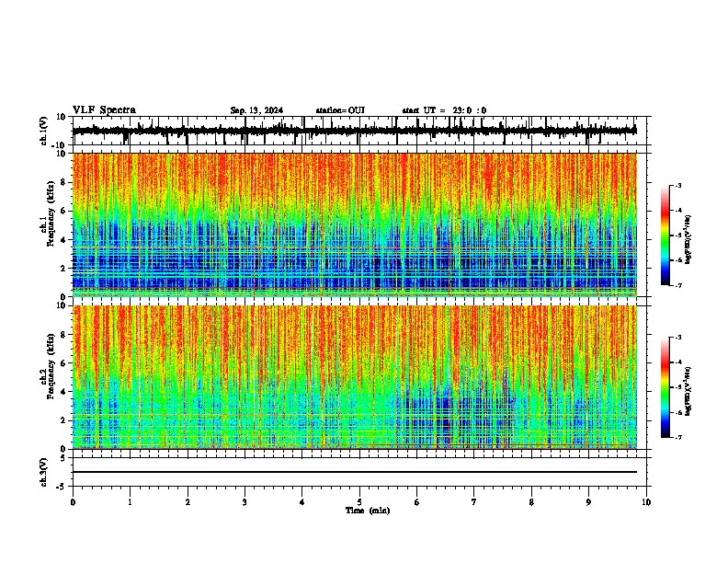Viewport: 728px width, 563px height.
Task: Click time axis tick label "1"
Action: point(130,502)
